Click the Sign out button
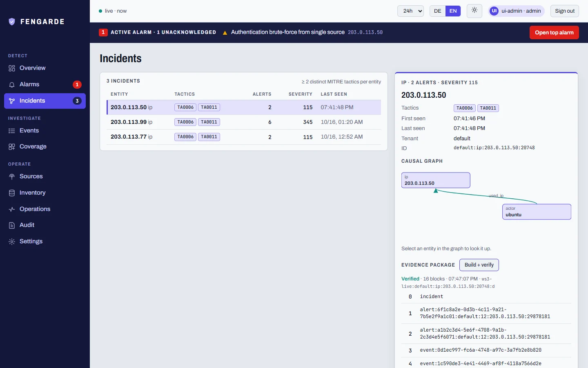Image resolution: width=588 pixels, height=368 pixels. [565, 11]
